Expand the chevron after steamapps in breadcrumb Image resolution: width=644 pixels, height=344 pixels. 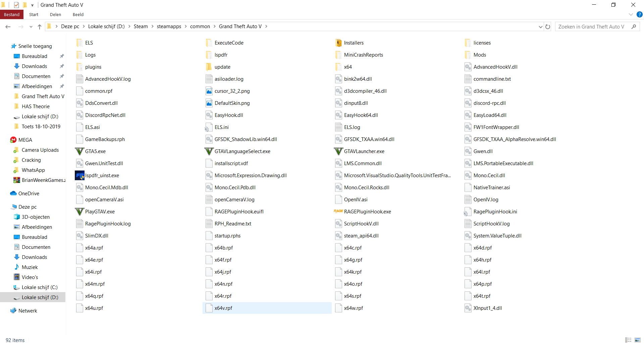[x=185, y=26]
